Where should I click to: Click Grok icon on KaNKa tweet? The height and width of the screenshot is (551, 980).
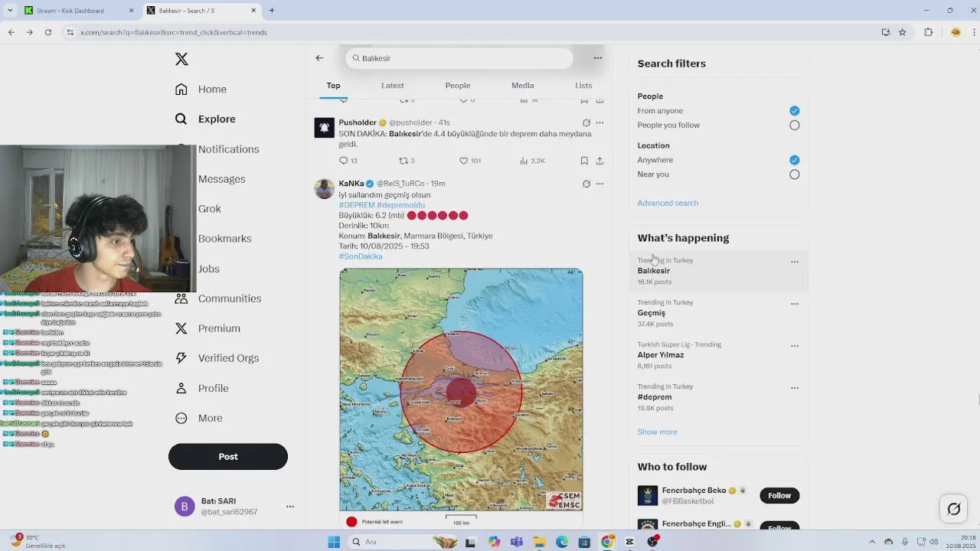[586, 184]
